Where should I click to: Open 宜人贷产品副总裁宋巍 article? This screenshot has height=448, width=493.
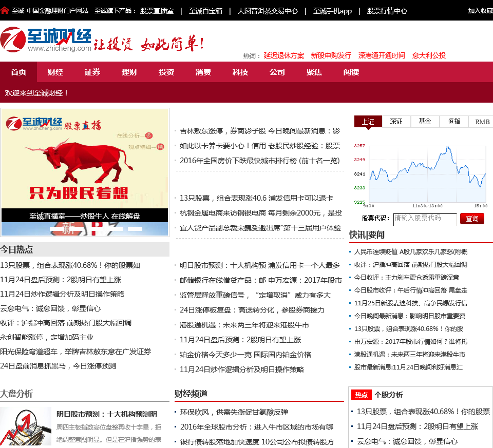coord(260,228)
